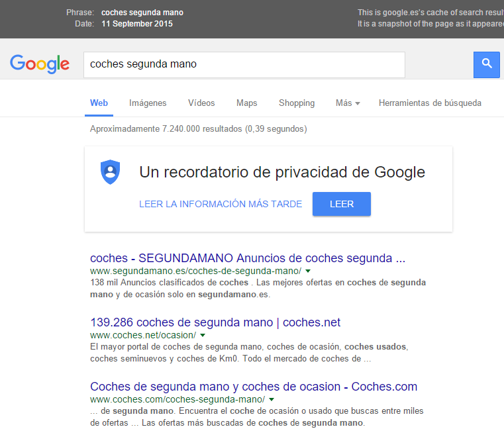Open Herramientas de búsqueda
504x433 pixels.
point(430,103)
